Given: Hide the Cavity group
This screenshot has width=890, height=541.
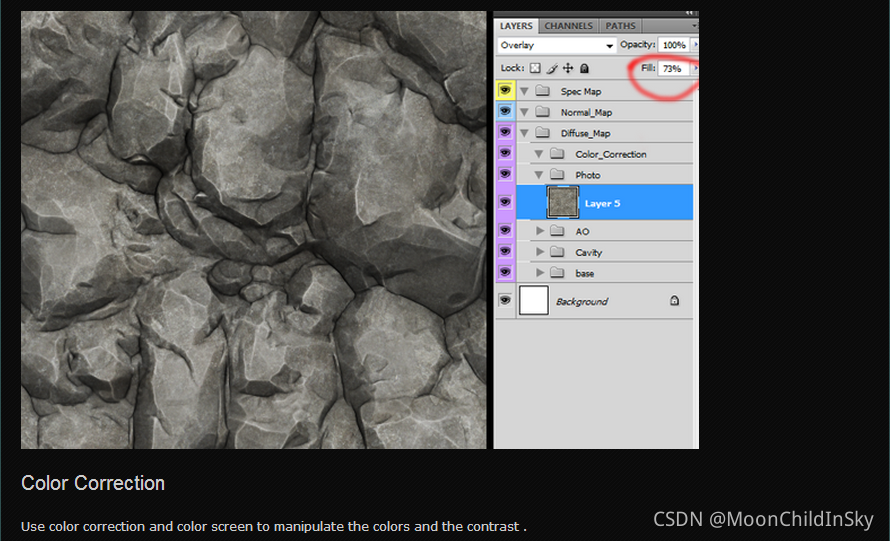Looking at the screenshot, I should pos(505,251).
